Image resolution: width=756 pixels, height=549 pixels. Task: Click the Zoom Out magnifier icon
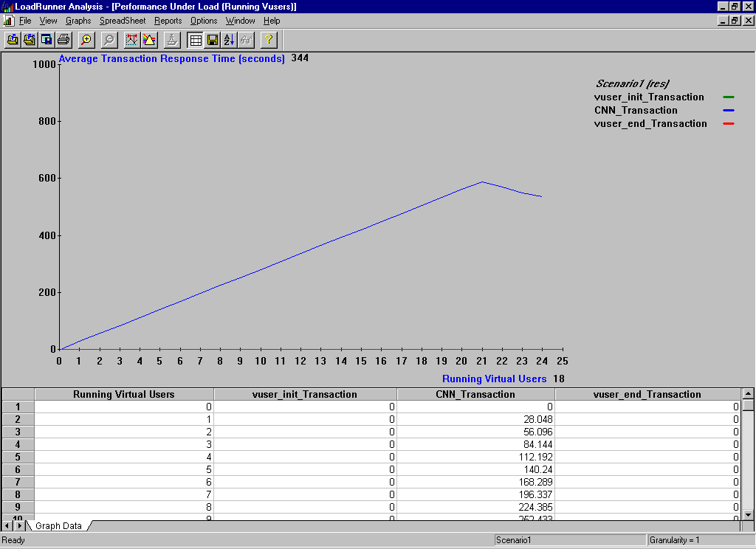[x=109, y=40]
